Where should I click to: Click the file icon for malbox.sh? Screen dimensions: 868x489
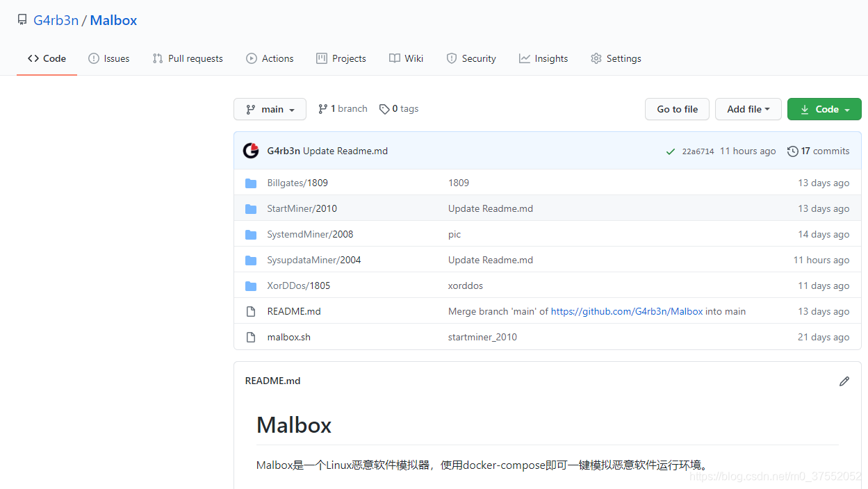click(251, 338)
